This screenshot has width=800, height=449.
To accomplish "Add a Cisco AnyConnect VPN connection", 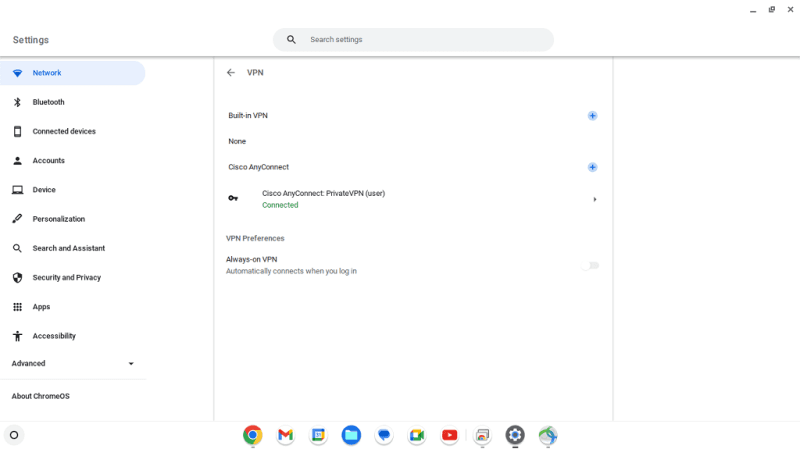I will pyautogui.click(x=592, y=167).
